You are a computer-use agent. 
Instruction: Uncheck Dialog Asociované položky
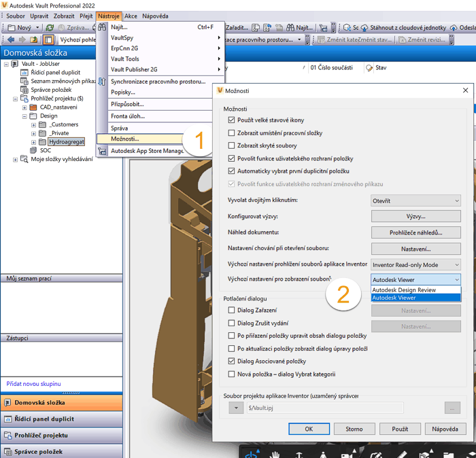(x=231, y=362)
